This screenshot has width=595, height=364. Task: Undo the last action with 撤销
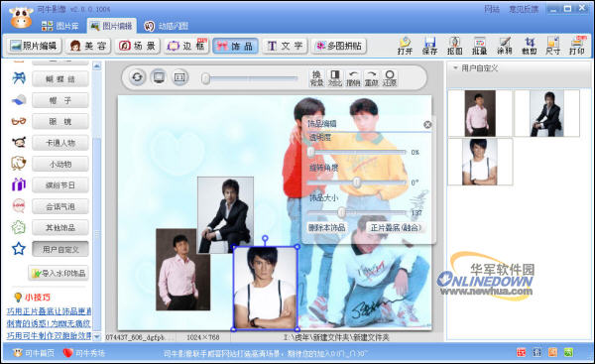tap(353, 77)
